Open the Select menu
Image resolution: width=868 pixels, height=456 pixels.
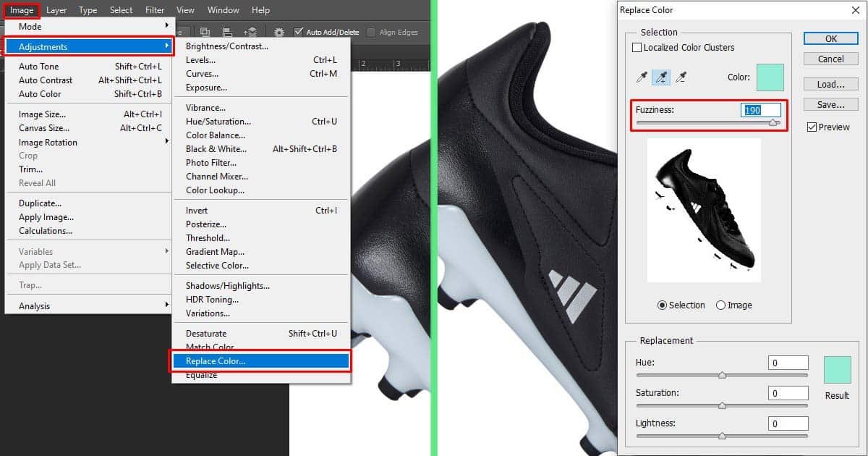click(x=121, y=9)
